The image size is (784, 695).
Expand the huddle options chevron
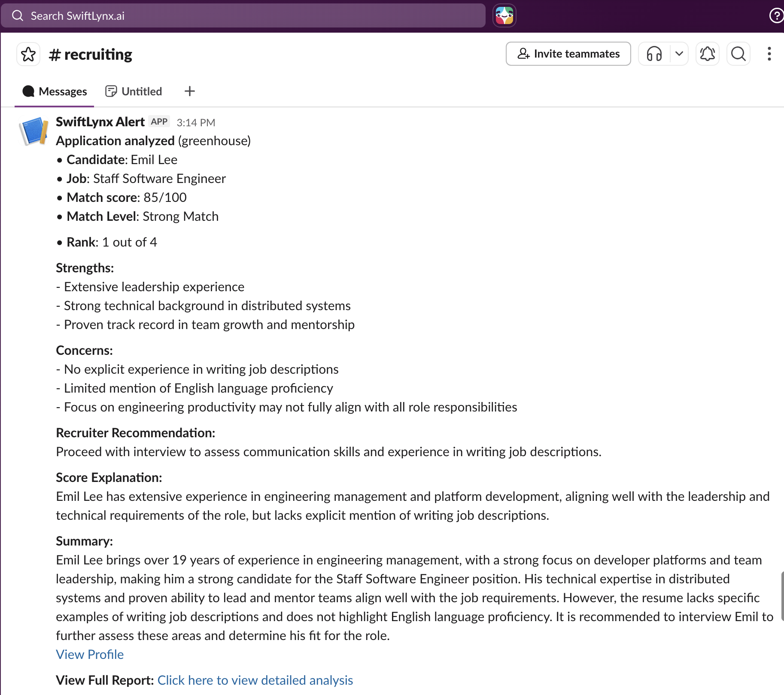[x=679, y=54]
